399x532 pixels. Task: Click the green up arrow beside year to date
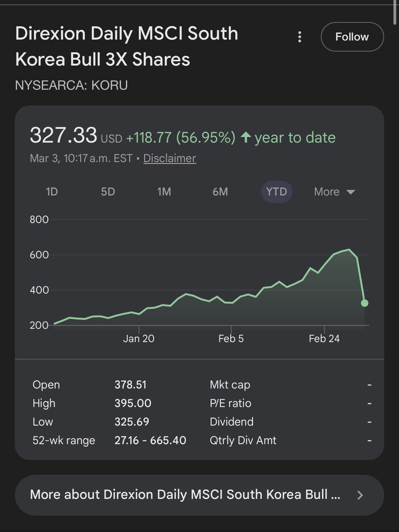tap(246, 137)
